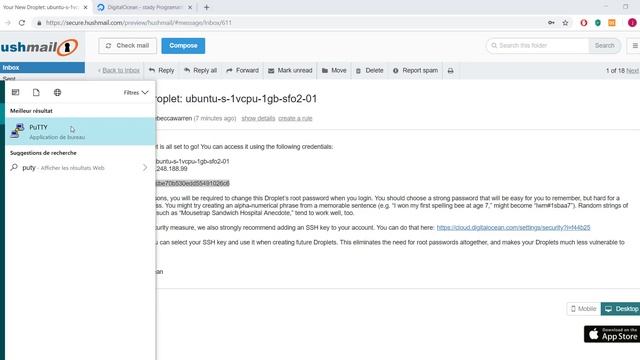Reply to this message
The height and width of the screenshot is (360, 640).
tap(162, 71)
